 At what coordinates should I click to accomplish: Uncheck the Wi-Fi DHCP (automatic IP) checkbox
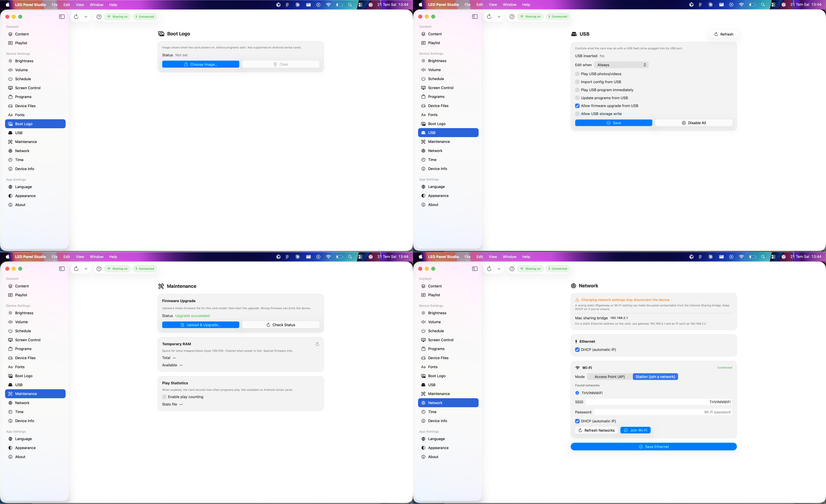point(577,421)
